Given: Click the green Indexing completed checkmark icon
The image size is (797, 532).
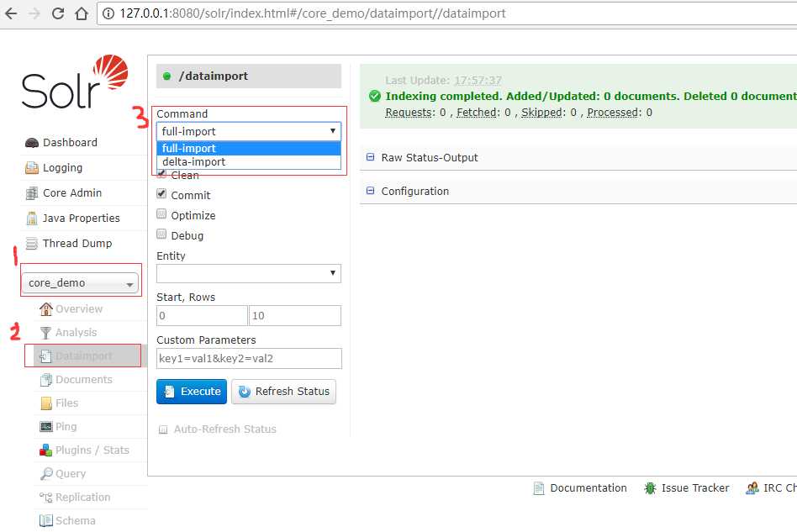Looking at the screenshot, I should click(375, 96).
